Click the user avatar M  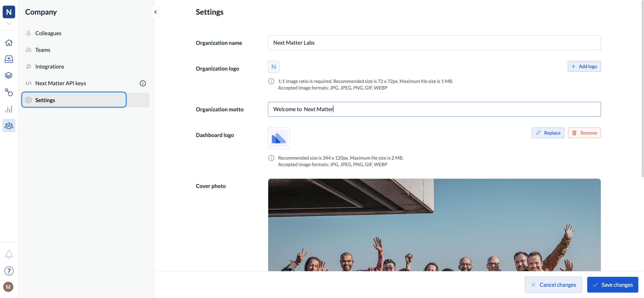[8, 287]
